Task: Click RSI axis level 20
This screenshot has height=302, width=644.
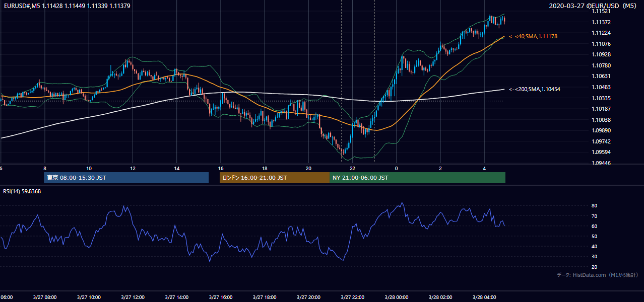Action: coord(594,267)
